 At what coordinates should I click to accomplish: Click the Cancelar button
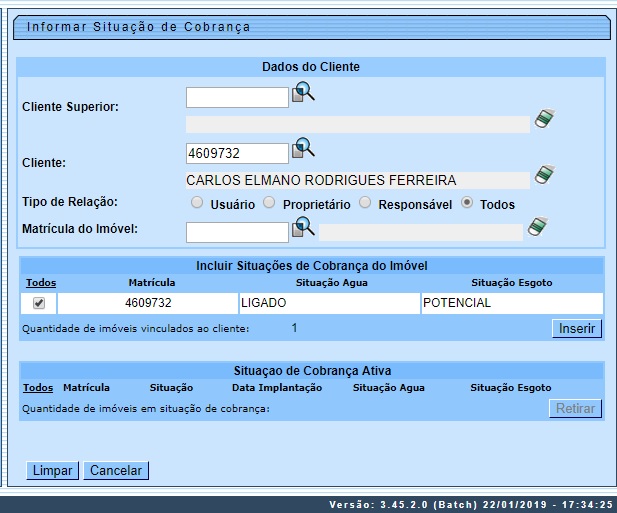point(116,470)
